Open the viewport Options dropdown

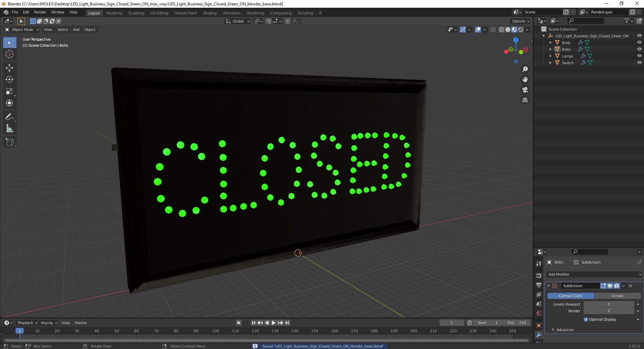(x=521, y=21)
